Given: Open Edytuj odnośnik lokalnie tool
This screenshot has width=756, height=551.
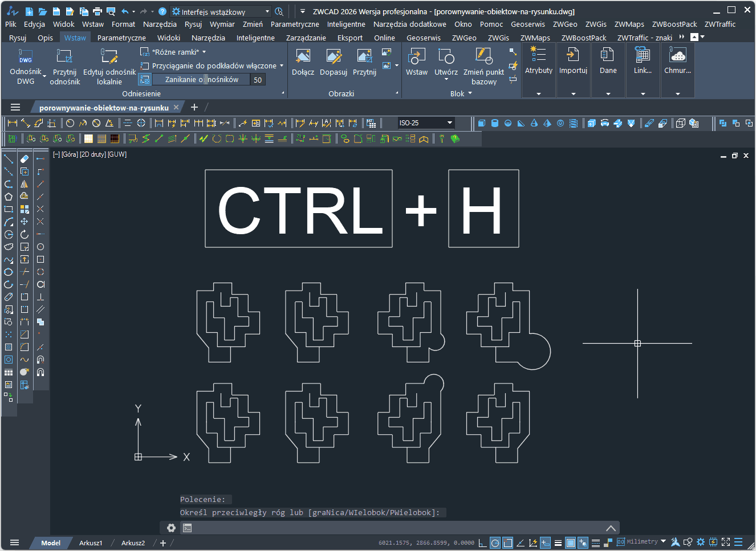Looking at the screenshot, I should pos(109,56).
